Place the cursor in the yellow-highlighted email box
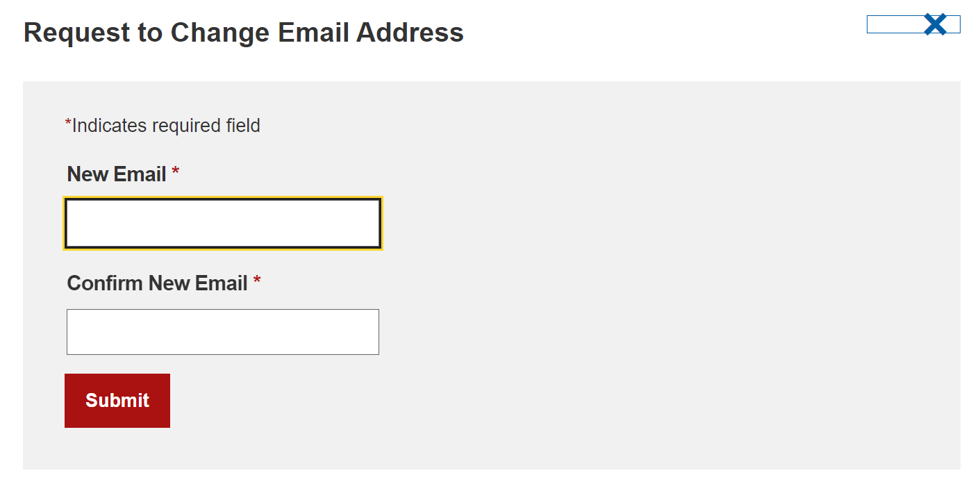 (x=223, y=224)
